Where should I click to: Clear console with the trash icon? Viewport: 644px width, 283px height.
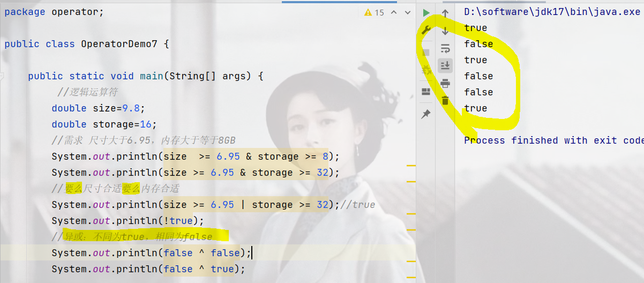(x=445, y=100)
